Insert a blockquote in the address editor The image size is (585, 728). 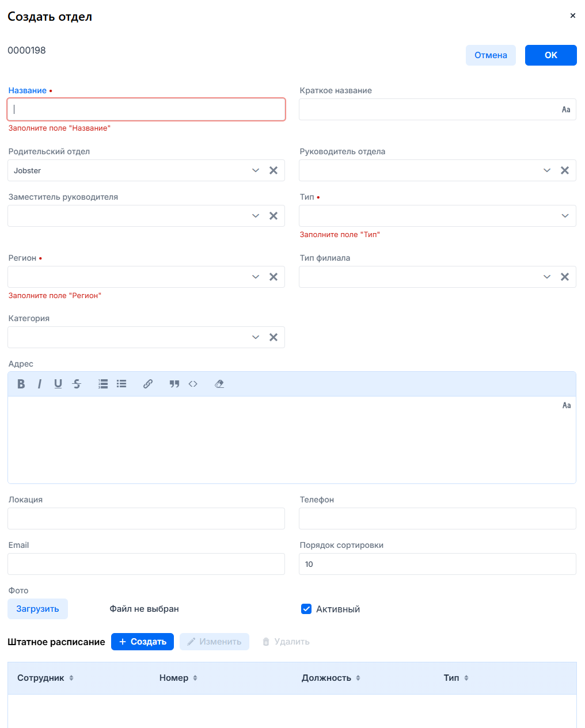pos(174,384)
